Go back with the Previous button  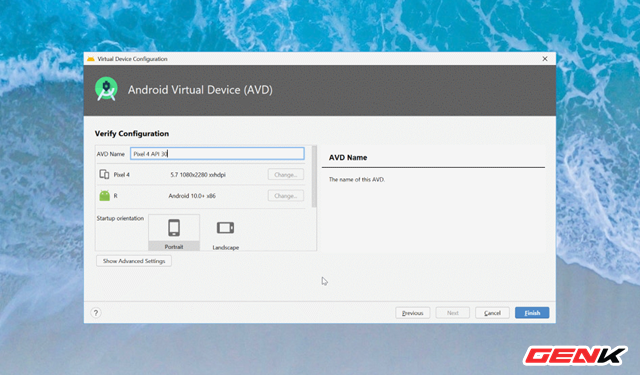point(412,313)
